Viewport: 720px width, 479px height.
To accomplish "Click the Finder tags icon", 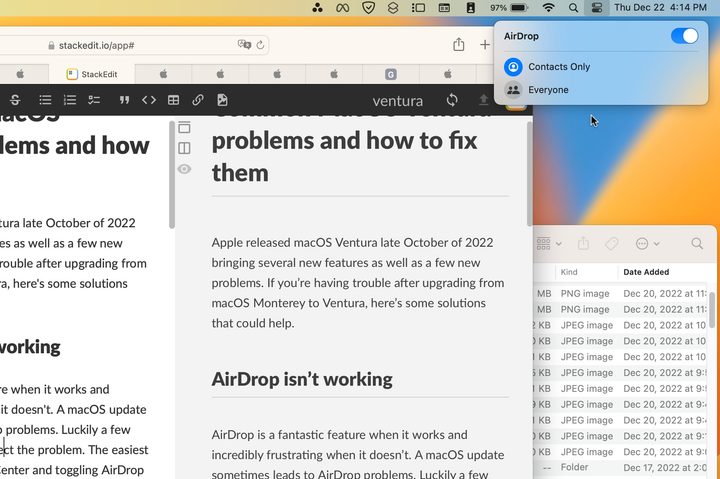I will [x=612, y=244].
